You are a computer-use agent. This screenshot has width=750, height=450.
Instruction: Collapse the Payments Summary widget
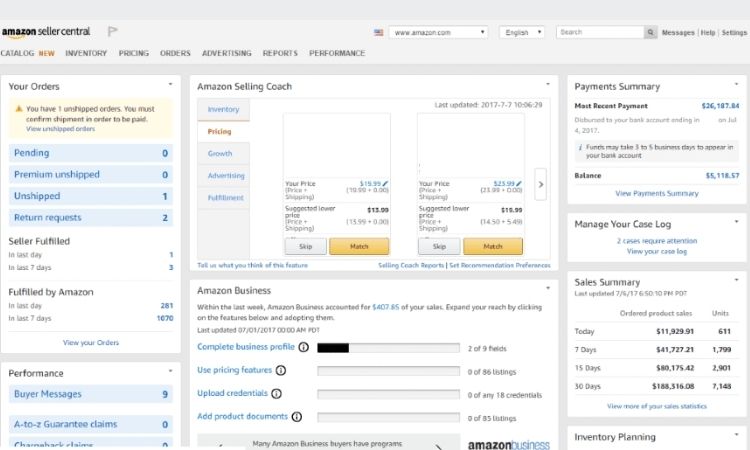click(736, 84)
